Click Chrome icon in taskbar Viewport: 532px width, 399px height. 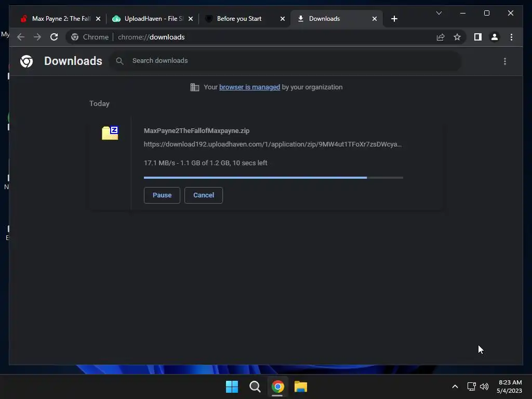277,387
